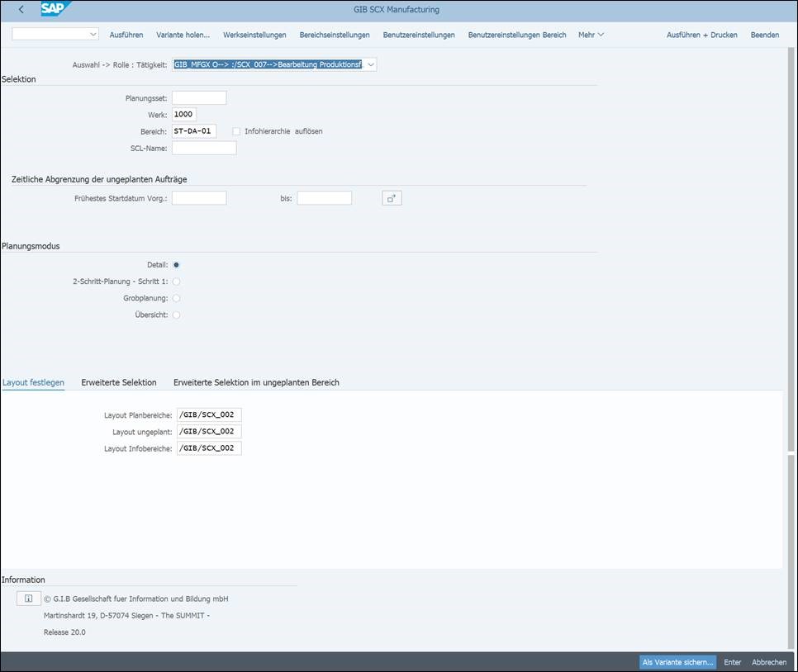Open Werkseinstellungen from toolbar
Screen dimensions: 798x672
[254, 35]
